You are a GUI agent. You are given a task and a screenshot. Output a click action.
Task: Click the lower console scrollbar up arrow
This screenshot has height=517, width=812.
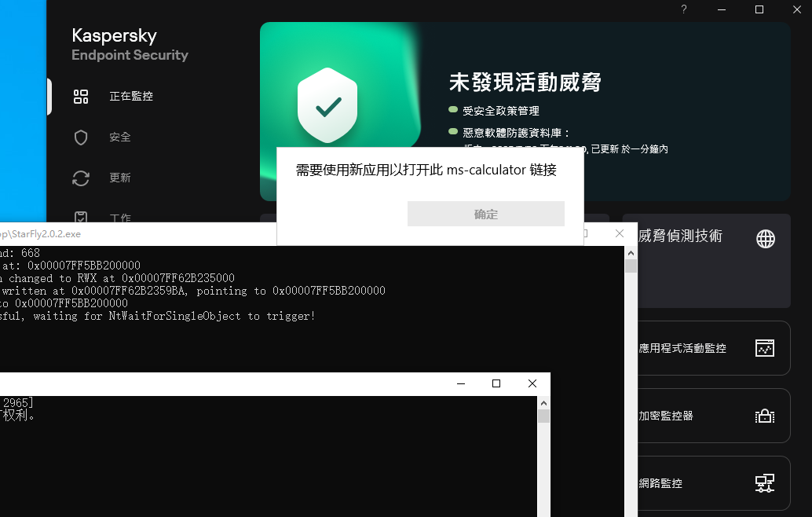click(x=543, y=403)
